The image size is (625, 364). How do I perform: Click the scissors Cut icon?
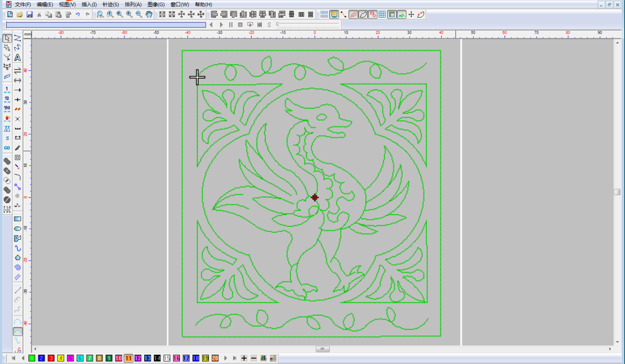coord(39,13)
